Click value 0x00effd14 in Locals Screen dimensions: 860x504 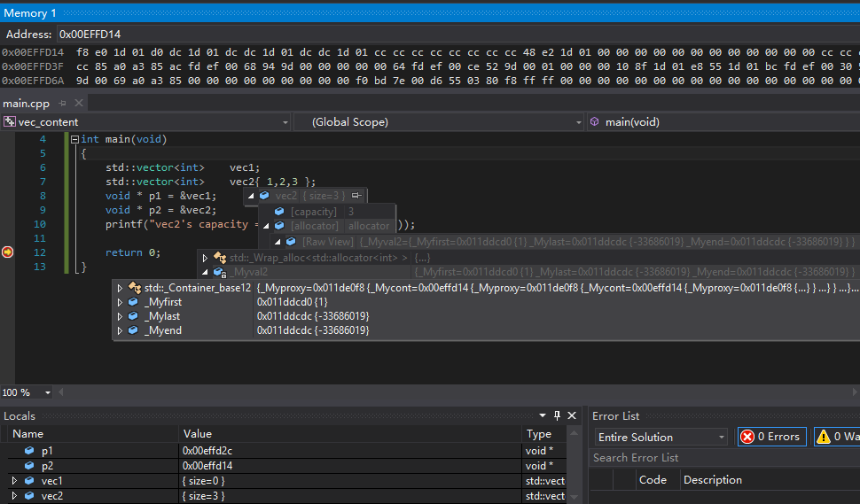pos(207,466)
